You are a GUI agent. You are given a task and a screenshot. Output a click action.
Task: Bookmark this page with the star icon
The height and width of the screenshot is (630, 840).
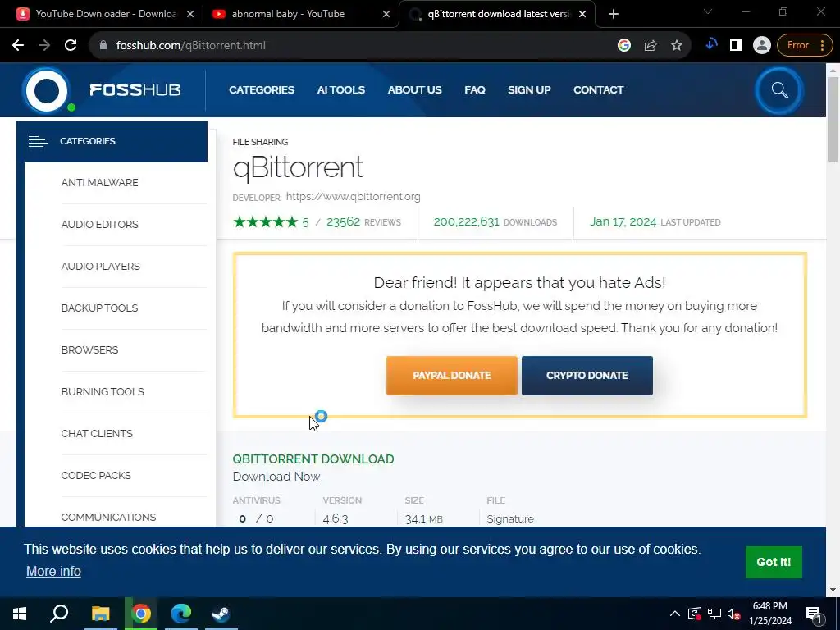coord(677,46)
